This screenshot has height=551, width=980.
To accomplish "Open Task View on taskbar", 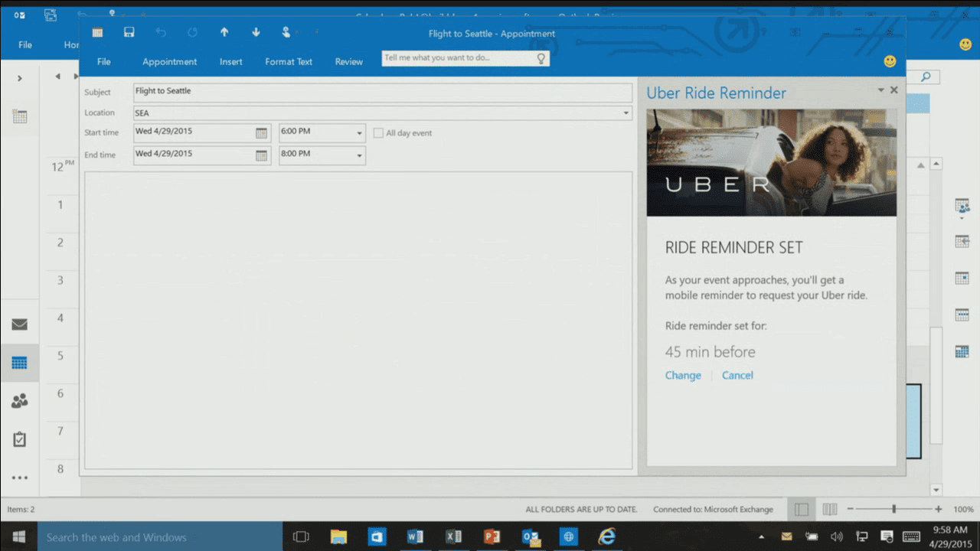I will coord(301,536).
